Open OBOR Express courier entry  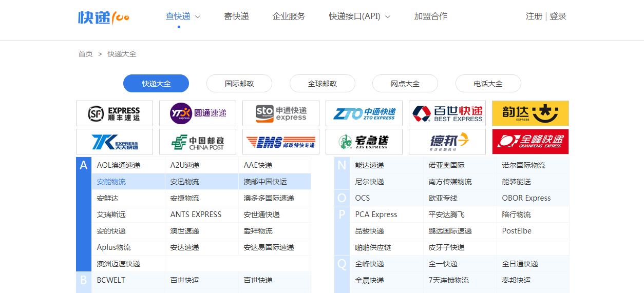coord(526,198)
